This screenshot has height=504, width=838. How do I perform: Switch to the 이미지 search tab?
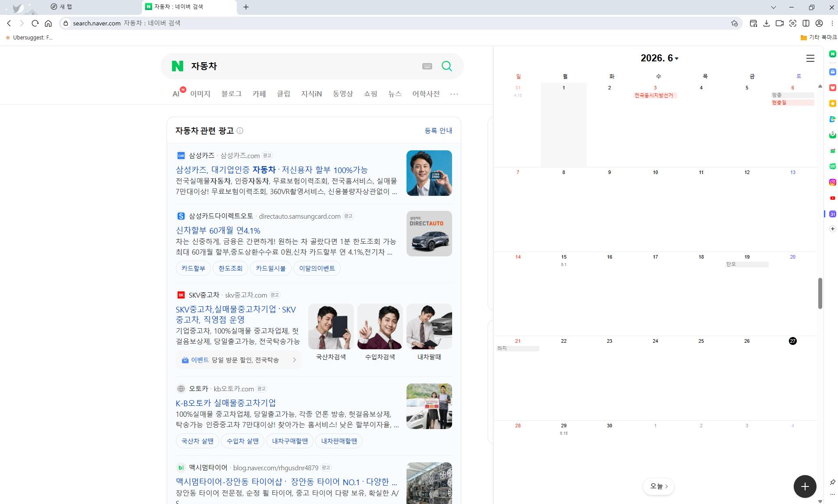(200, 94)
